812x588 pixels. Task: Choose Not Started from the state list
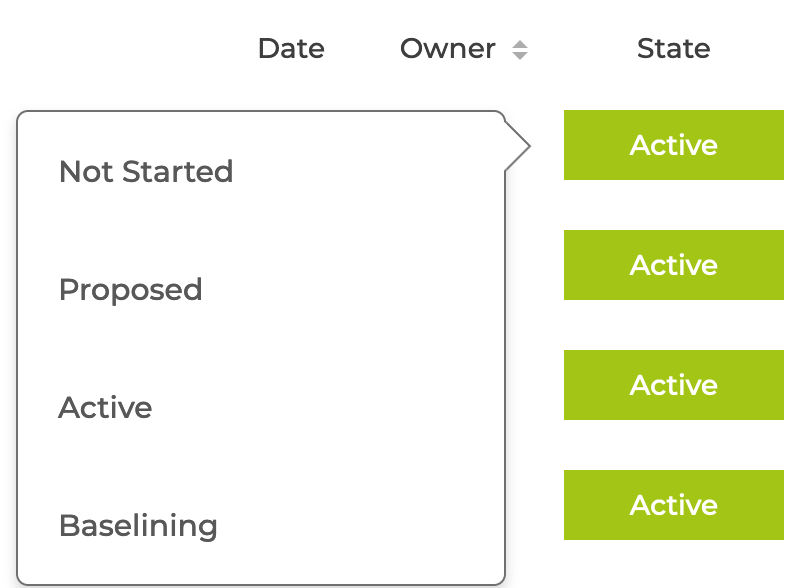[261, 171]
